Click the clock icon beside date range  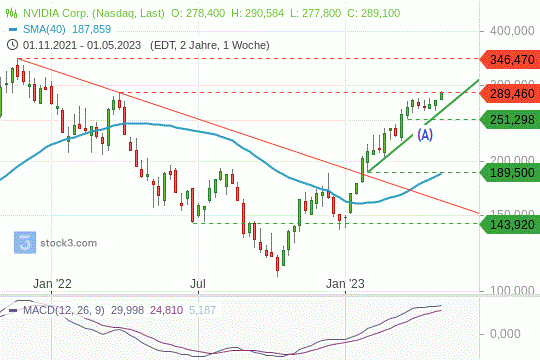tap(12, 45)
